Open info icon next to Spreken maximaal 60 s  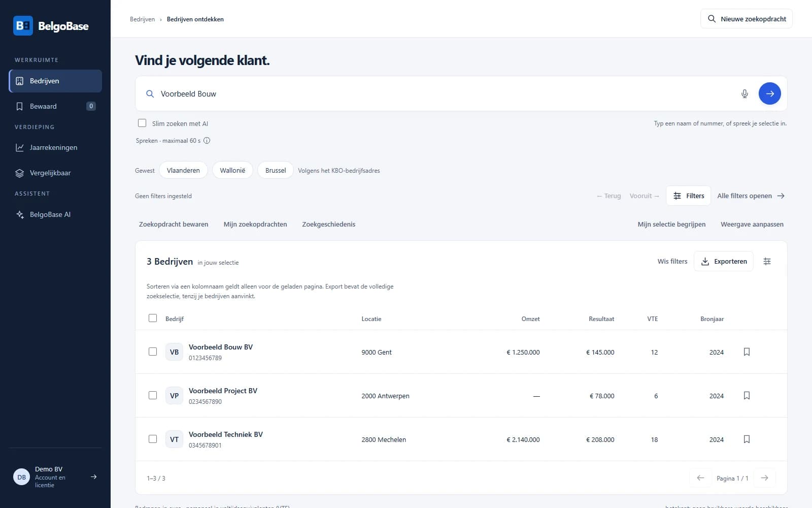tap(207, 141)
